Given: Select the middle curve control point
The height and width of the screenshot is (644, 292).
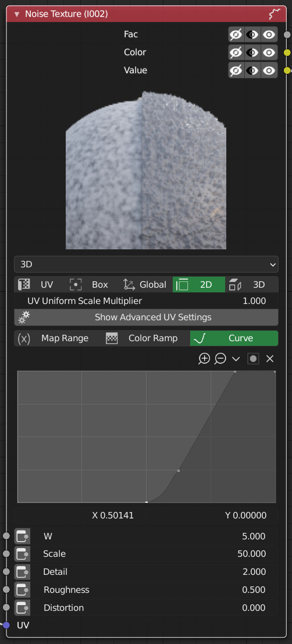Looking at the screenshot, I should (x=178, y=471).
